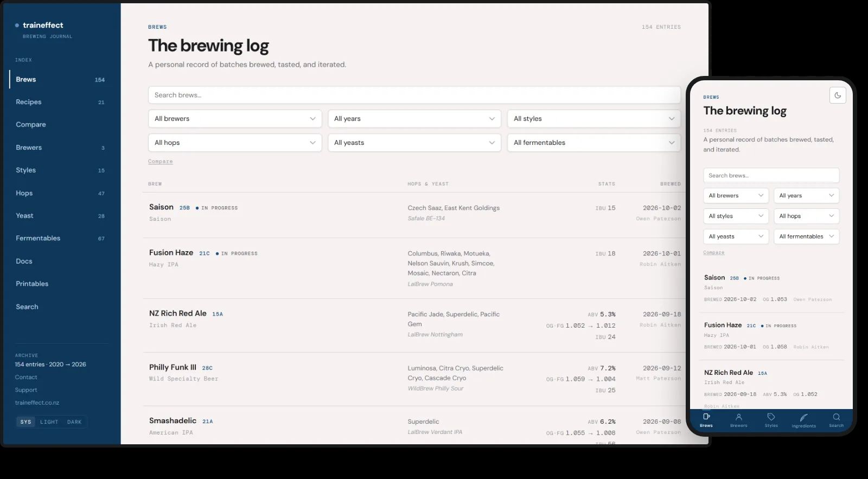Open All yeasts dropdown on desktop
The width and height of the screenshot is (868, 479).
(414, 143)
